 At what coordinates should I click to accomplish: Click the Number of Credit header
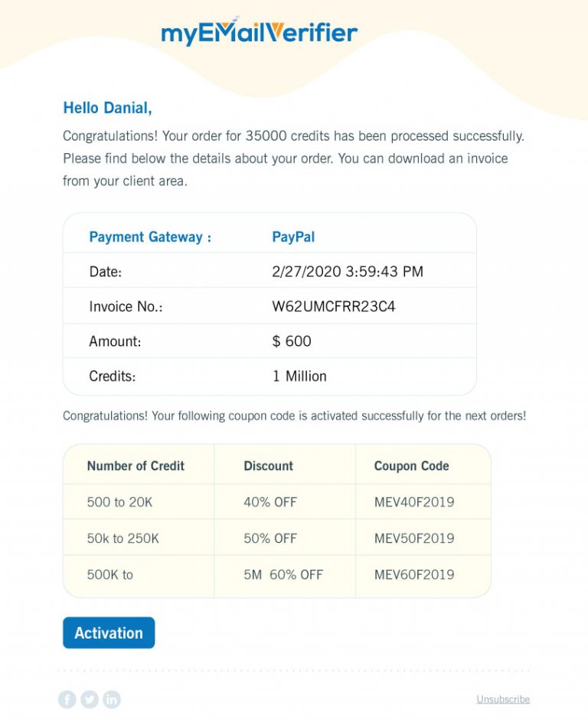(x=139, y=466)
